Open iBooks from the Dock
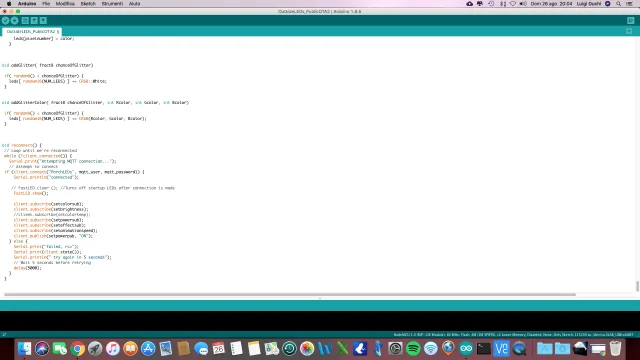This screenshot has width=640, height=360. tap(130, 349)
